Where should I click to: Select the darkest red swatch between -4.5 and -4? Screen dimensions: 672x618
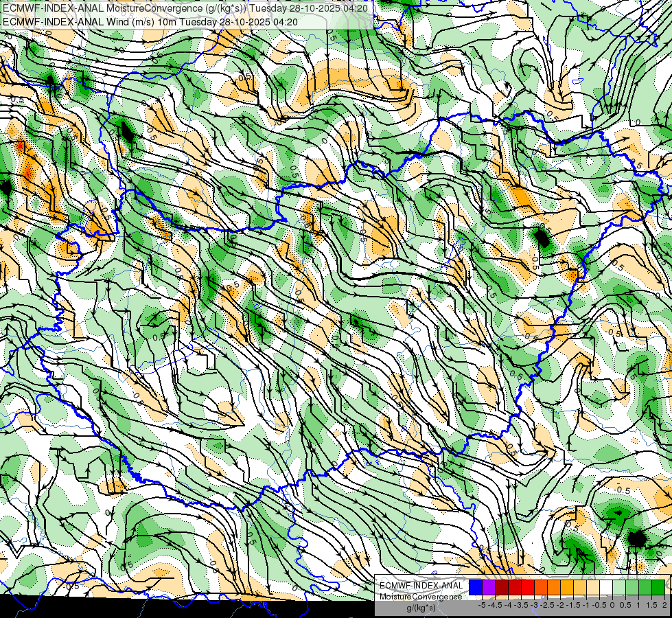click(502, 587)
